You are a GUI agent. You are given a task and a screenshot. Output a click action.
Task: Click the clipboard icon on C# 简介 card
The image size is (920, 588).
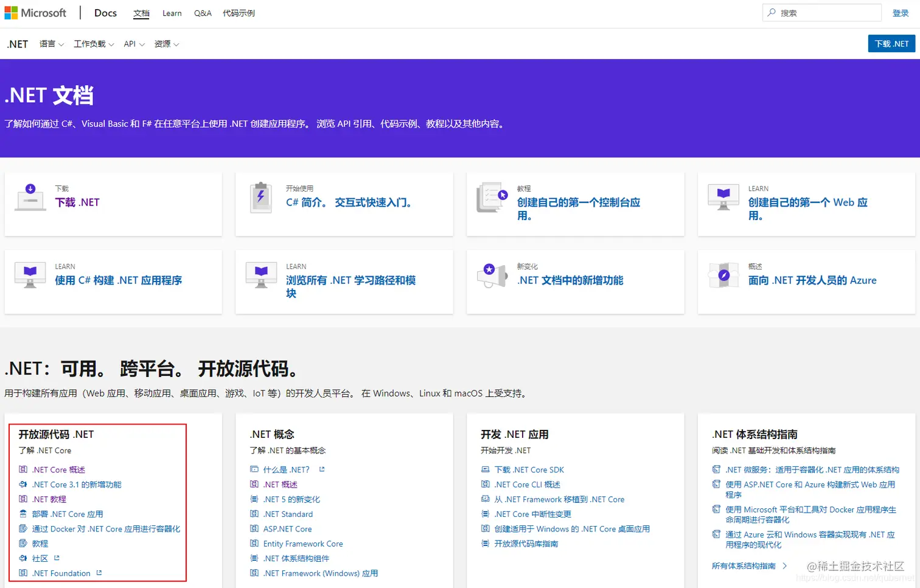[x=261, y=197]
